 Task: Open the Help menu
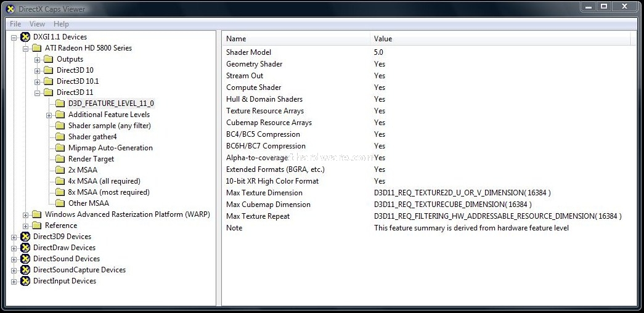[61, 24]
